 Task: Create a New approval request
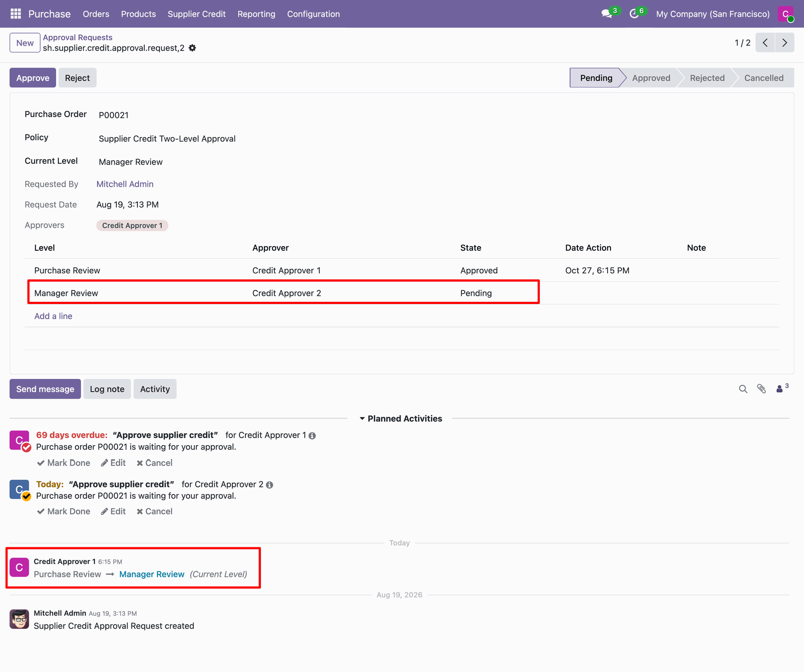pos(25,43)
